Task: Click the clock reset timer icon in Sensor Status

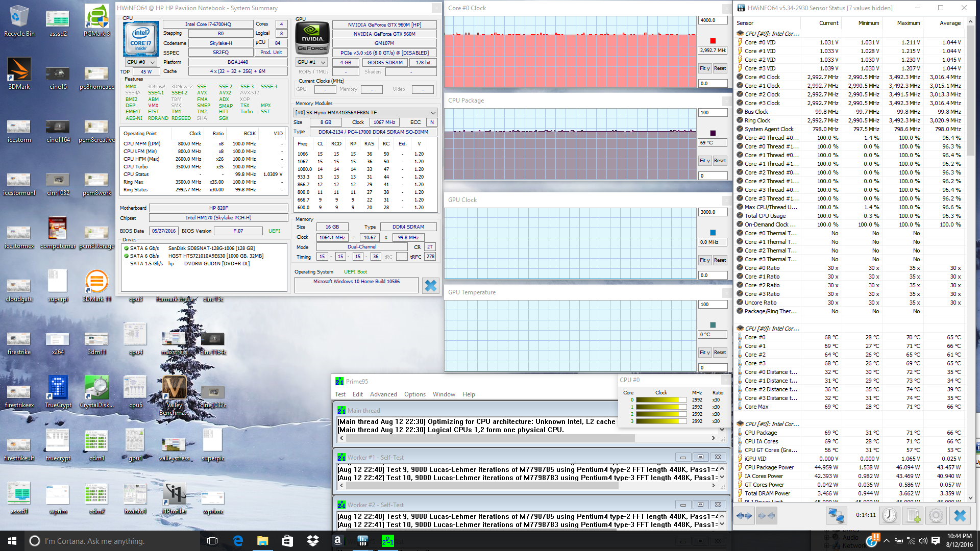Action: pos(890,515)
